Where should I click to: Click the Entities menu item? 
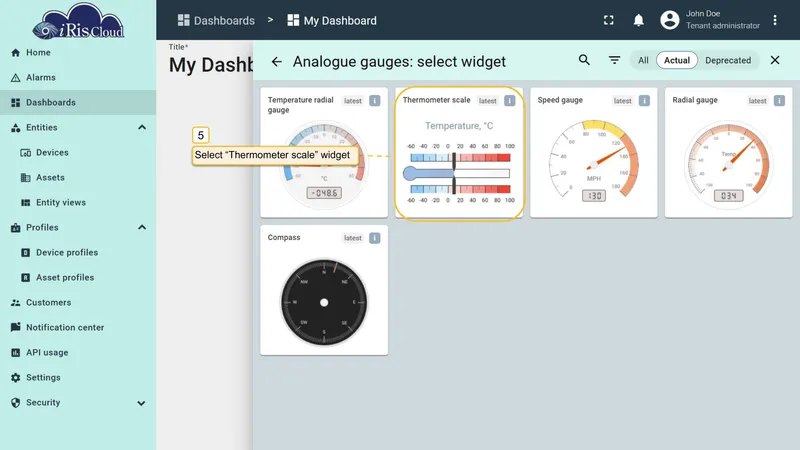point(42,128)
